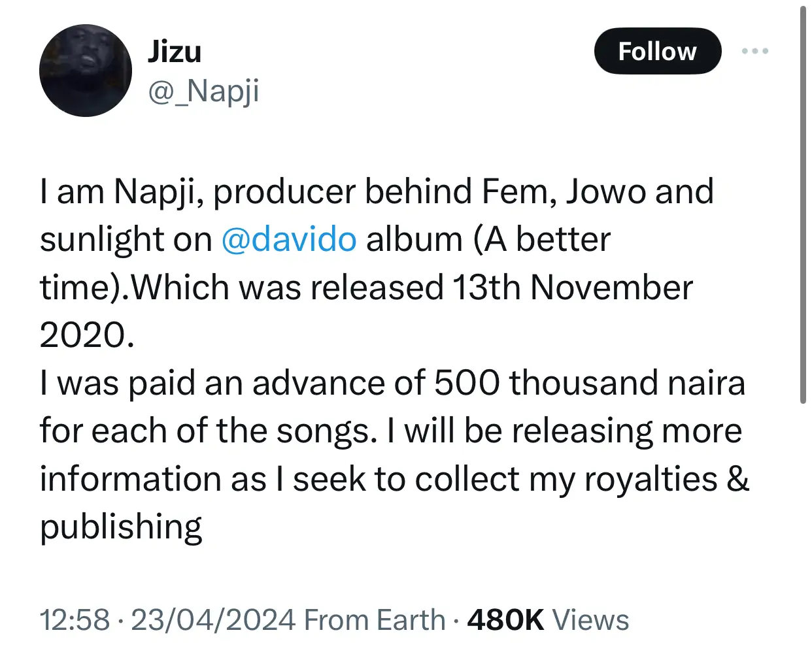Screen dimensions: 812x658
Task: Click the 480K view count number
Action: [x=505, y=619]
